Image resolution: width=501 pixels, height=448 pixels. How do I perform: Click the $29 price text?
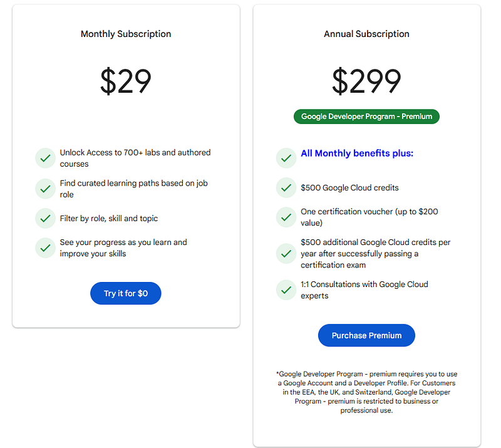pyautogui.click(x=125, y=80)
